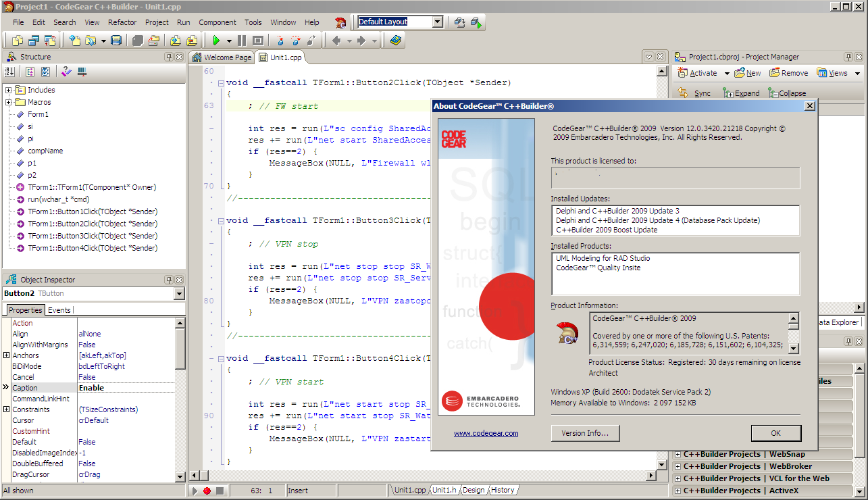
Task: Open the Run button dropdown arrow
Action: pyautogui.click(x=229, y=41)
